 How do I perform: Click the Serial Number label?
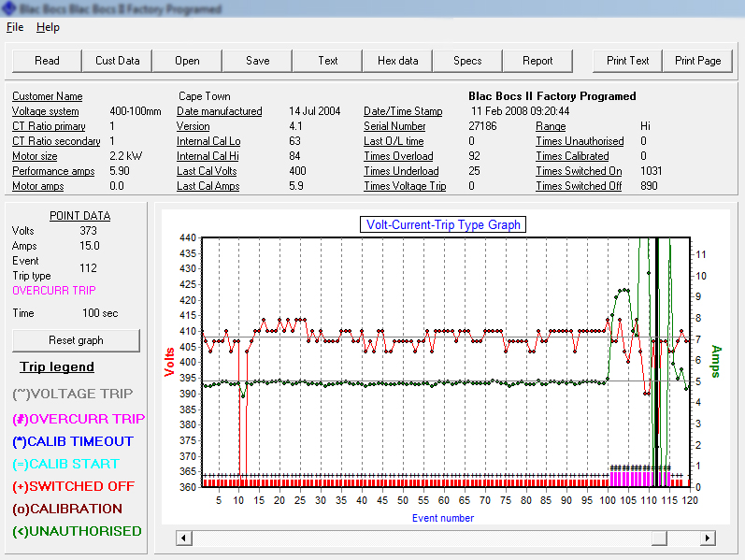pos(394,126)
